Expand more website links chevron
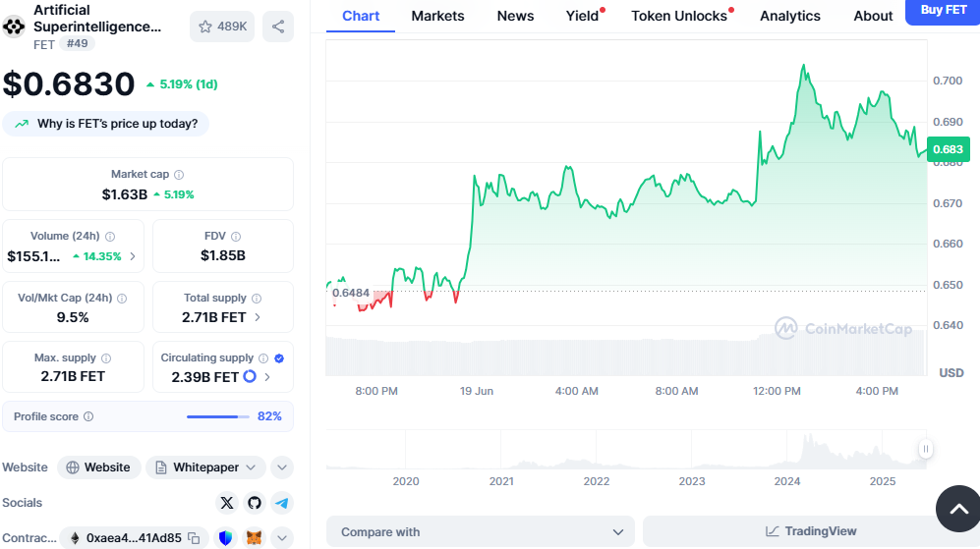980x549 pixels. pos(282,467)
